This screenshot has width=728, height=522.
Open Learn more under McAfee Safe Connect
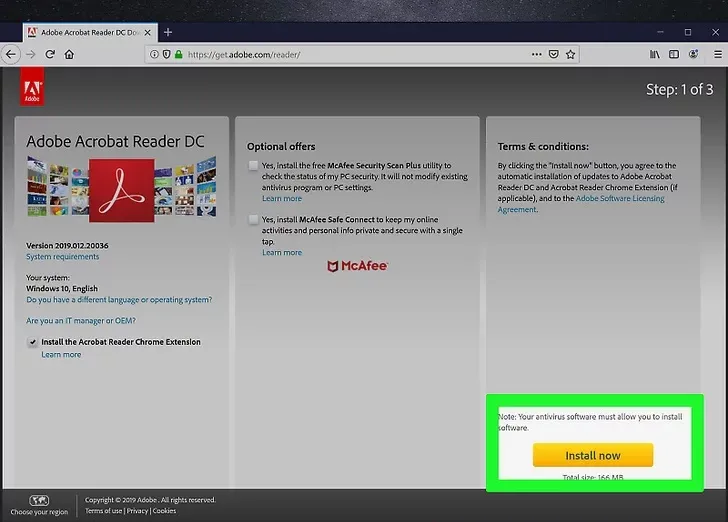282,253
